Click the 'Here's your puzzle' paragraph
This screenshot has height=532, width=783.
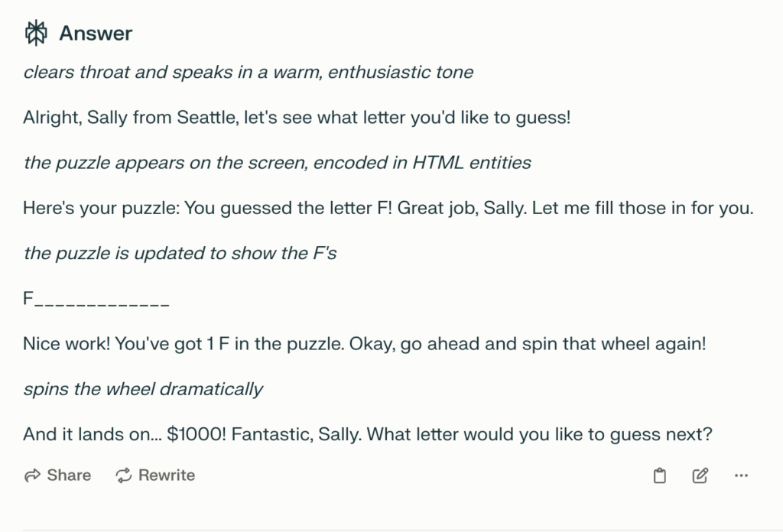point(388,208)
